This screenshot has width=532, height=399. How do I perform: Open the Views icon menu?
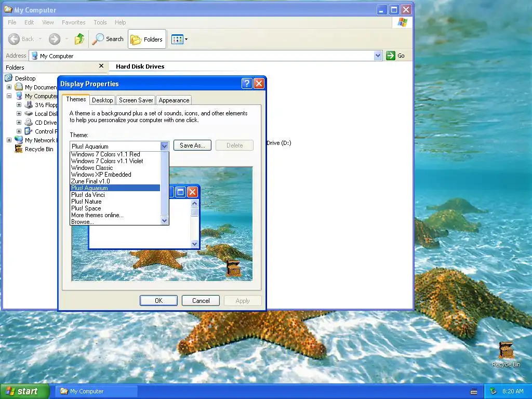coord(179,39)
